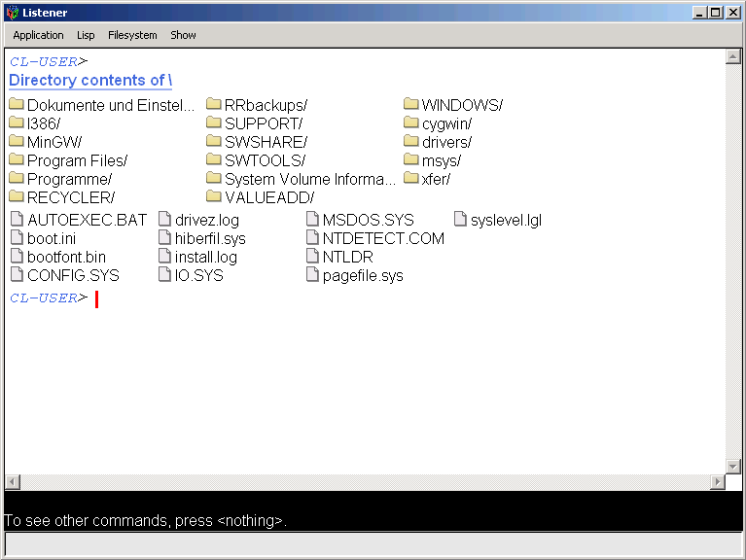This screenshot has width=746, height=560.
Task: Click the folder icon next to I386/
Action: tap(17, 122)
